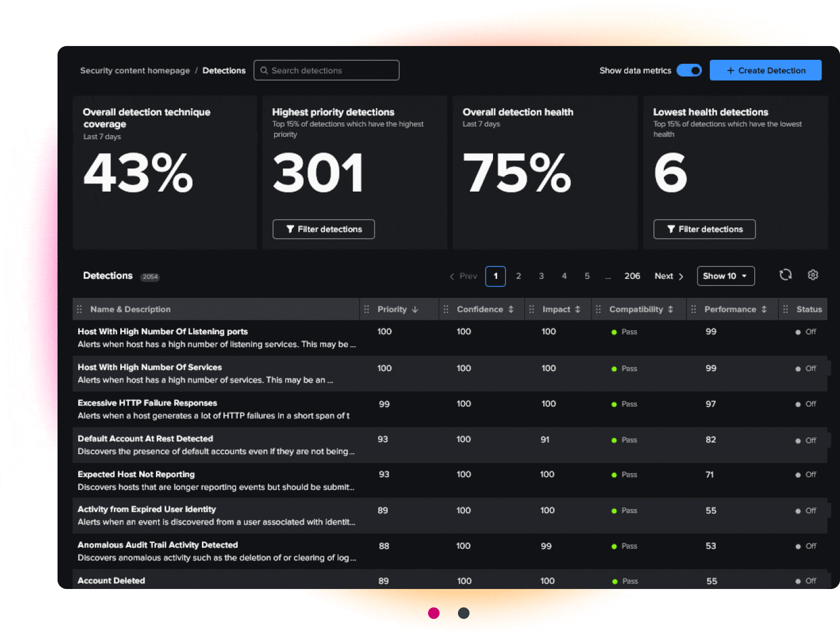Click the sort icon on the Compatibility column
840x635 pixels.
(671, 309)
